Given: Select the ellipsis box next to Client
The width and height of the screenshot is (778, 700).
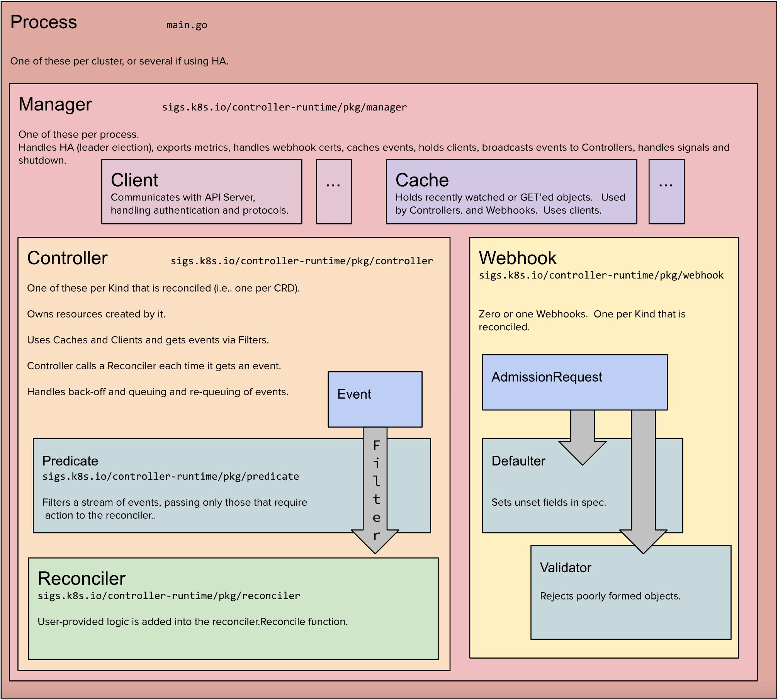Looking at the screenshot, I should [334, 192].
